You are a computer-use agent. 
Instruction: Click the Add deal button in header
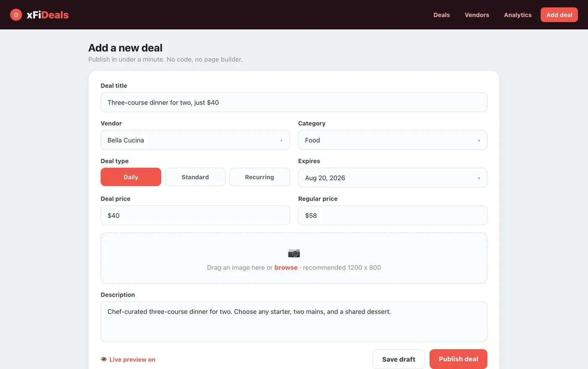click(559, 15)
